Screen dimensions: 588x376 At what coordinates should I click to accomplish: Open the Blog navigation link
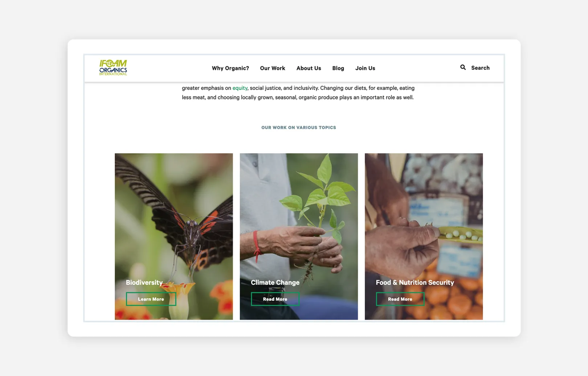coord(338,68)
